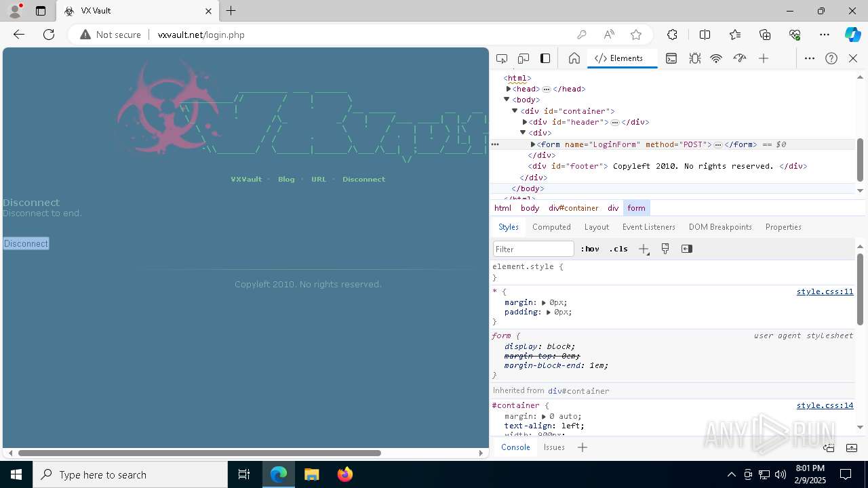Reload the page
Image resolution: width=868 pixels, height=488 pixels.
pos(49,35)
